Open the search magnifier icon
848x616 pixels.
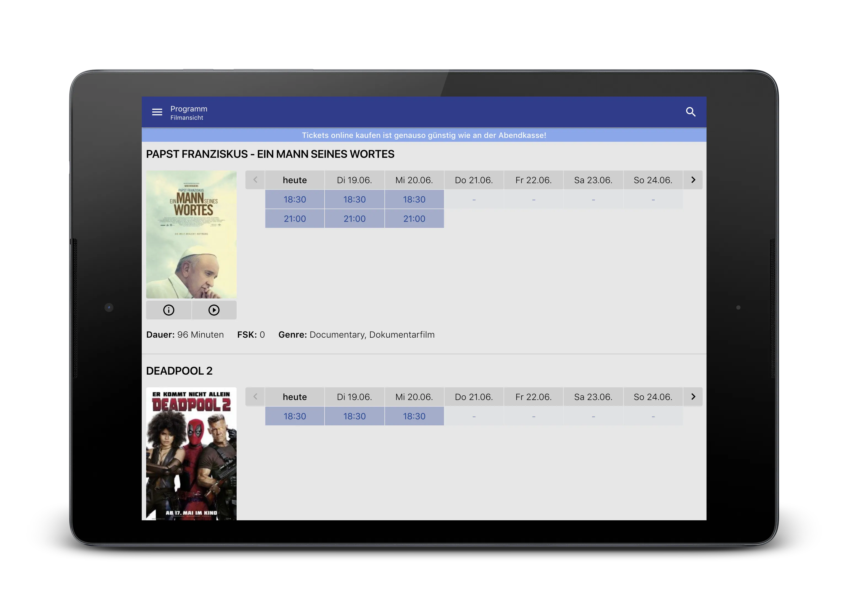coord(690,112)
